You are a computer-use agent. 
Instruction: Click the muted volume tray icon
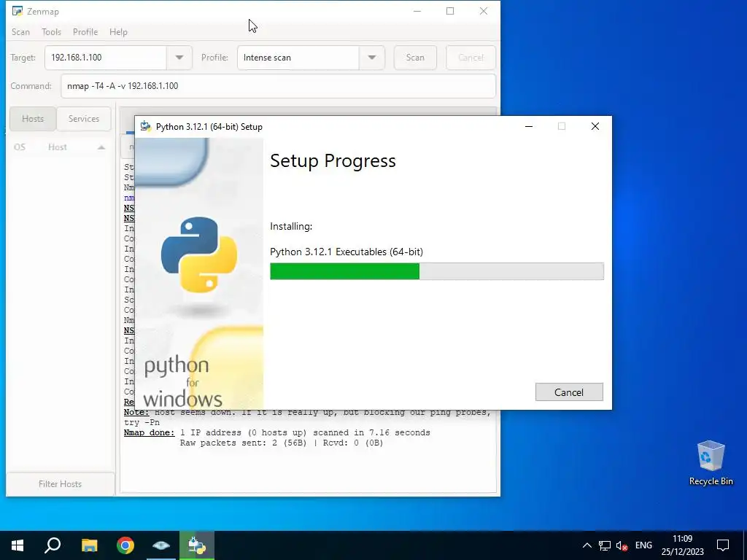622,545
